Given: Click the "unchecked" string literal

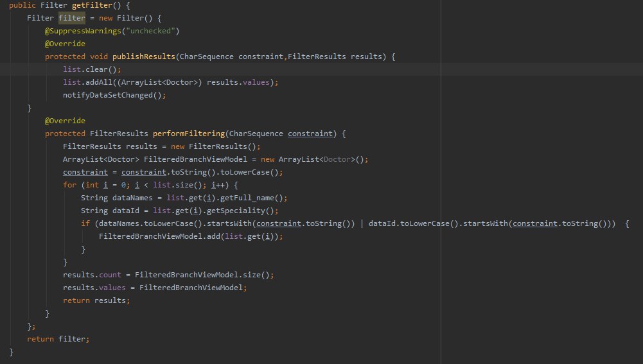Looking at the screenshot, I should tap(150, 31).
